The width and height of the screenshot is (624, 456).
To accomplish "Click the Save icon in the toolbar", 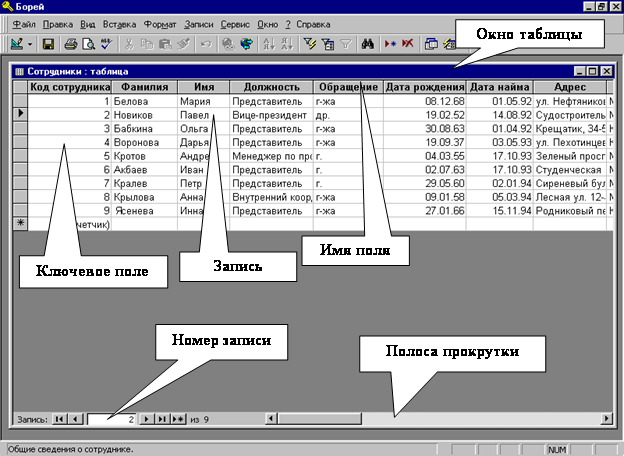I will (x=47, y=44).
